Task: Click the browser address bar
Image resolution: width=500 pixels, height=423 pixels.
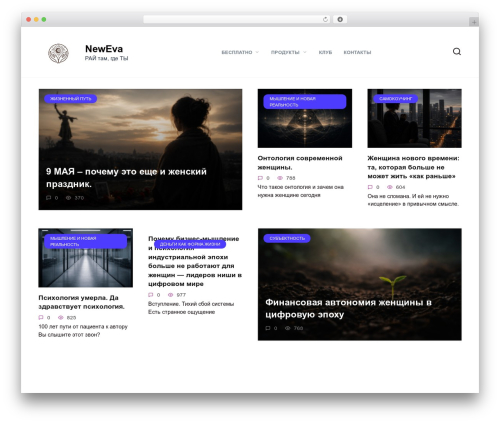Action: point(236,20)
